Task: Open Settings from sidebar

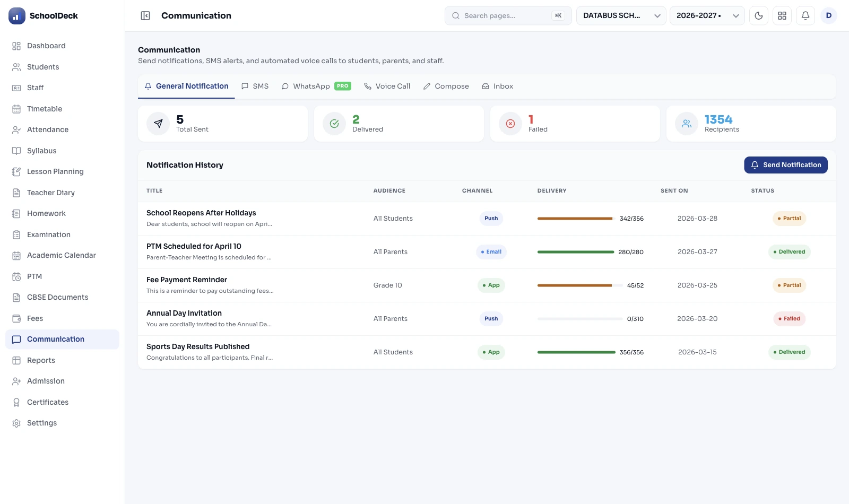Action: tap(62, 423)
